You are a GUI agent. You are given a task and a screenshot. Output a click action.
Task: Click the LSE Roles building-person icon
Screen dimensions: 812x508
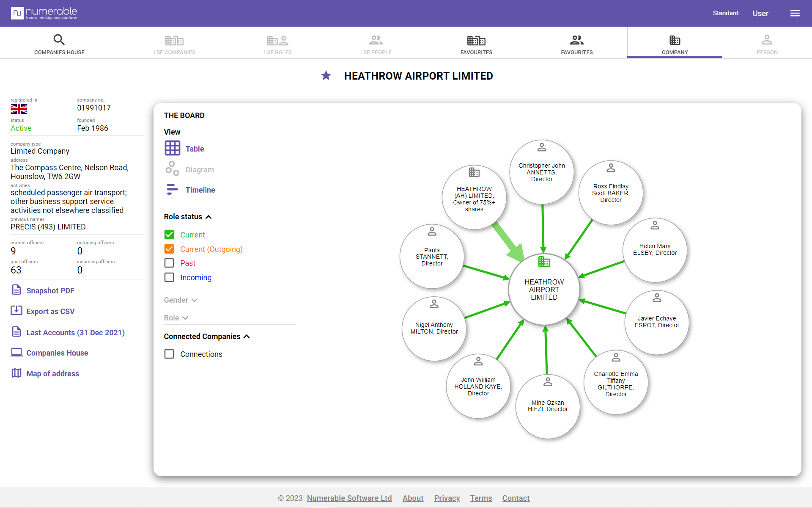[278, 40]
